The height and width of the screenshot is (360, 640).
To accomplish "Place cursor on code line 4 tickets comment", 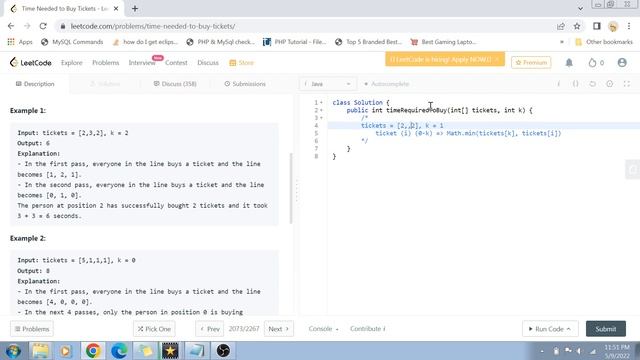I will 402,126.
